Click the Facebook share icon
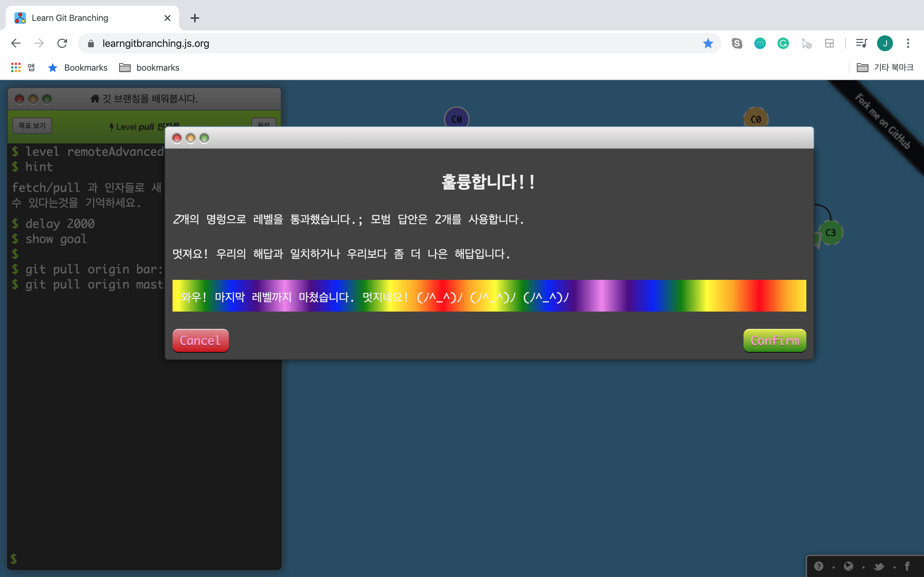This screenshot has height=577, width=924. [x=907, y=566]
